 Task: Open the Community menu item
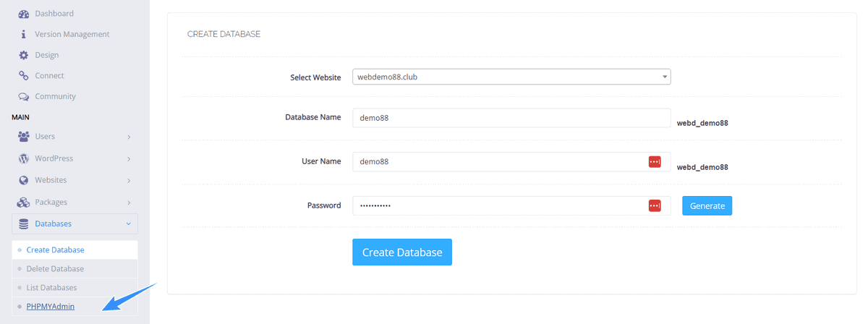[x=55, y=96]
